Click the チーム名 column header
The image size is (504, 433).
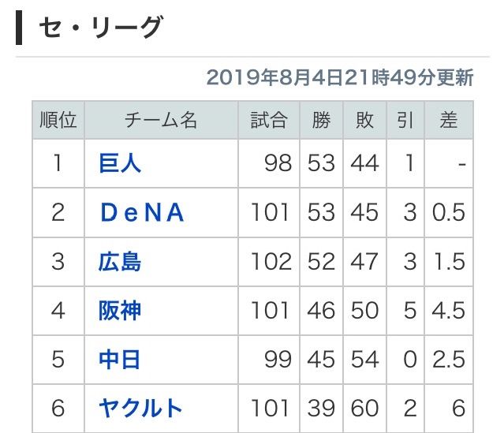(x=161, y=120)
